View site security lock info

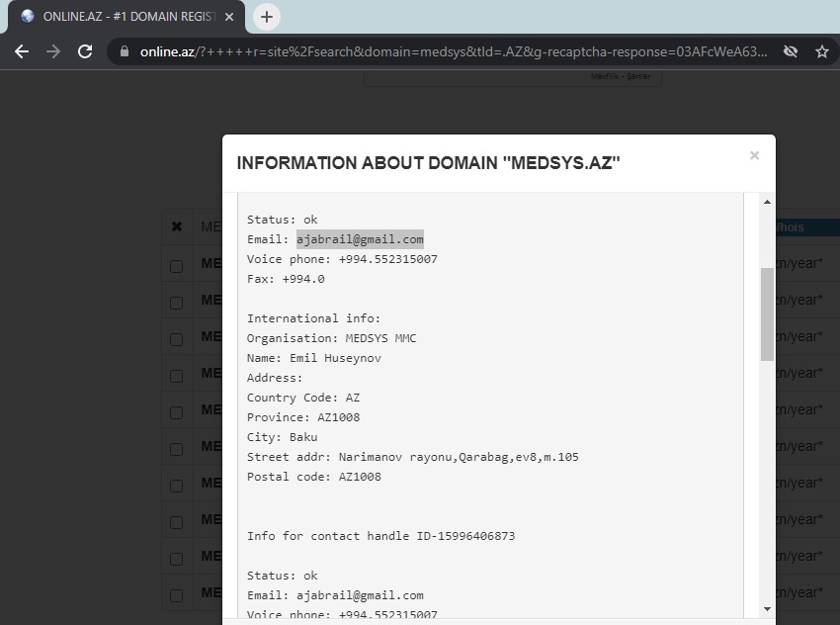tap(125, 51)
